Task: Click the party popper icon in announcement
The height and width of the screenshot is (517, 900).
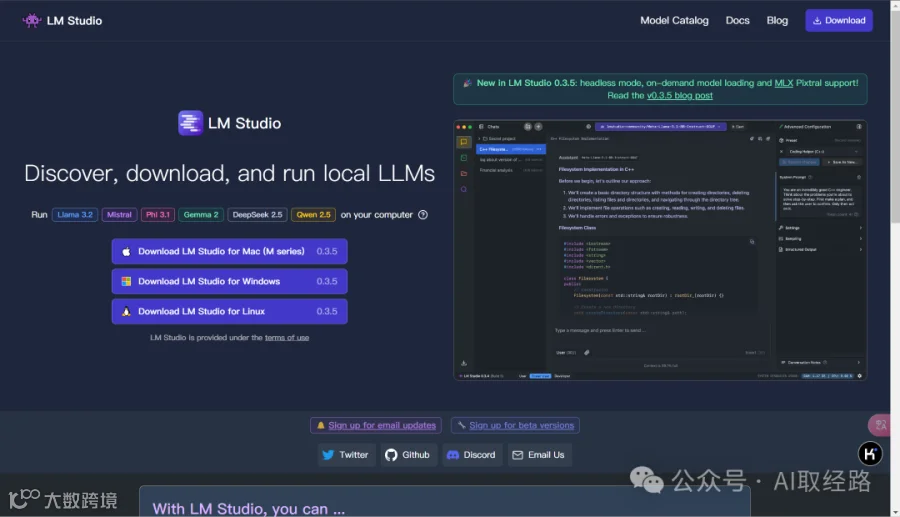Action: (x=467, y=83)
